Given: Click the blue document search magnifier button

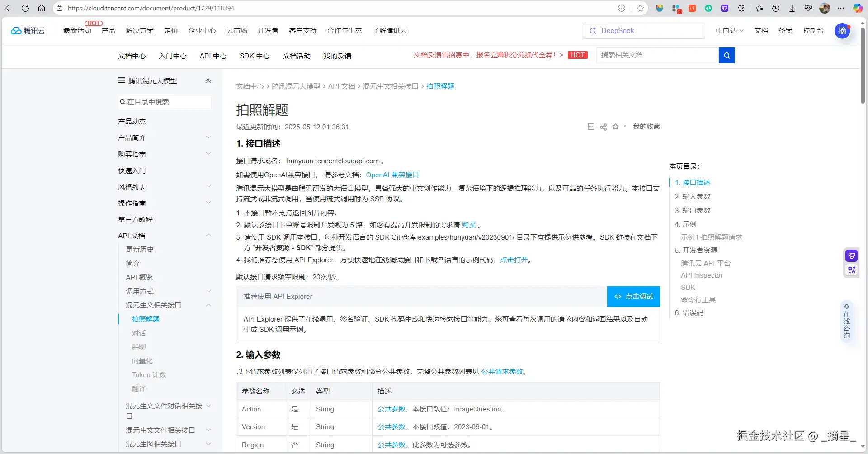Looking at the screenshot, I should point(726,56).
